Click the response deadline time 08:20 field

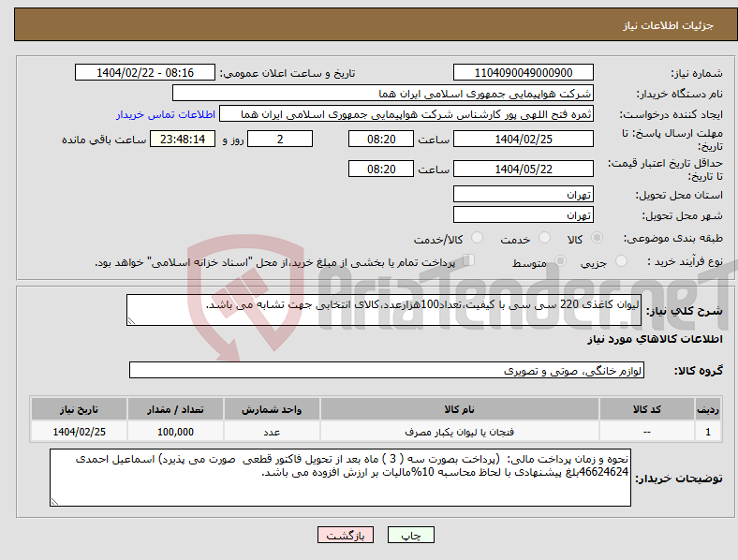[x=381, y=139]
